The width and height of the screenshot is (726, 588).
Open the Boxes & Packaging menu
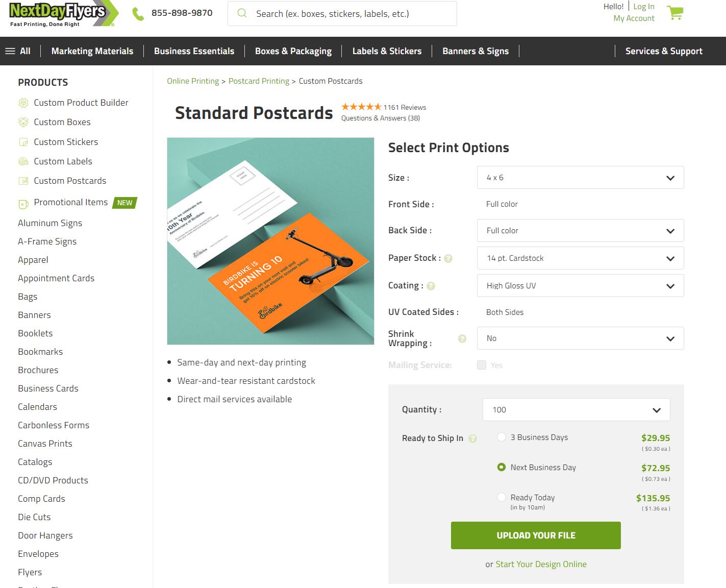tap(293, 51)
